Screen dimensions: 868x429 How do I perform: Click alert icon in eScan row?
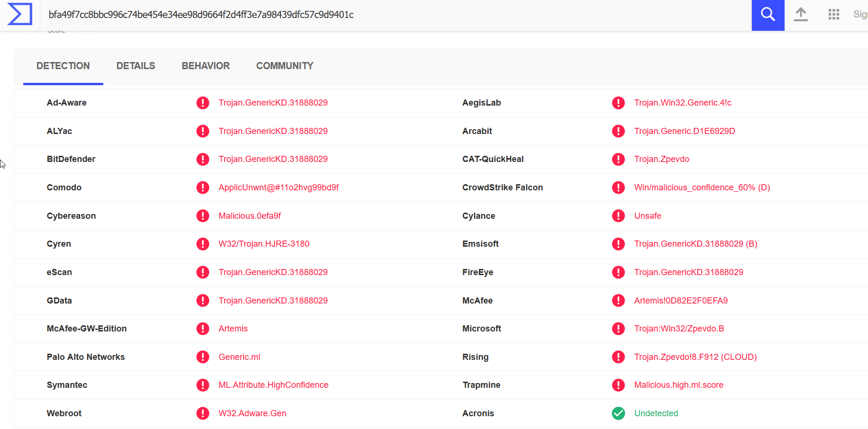(x=203, y=272)
